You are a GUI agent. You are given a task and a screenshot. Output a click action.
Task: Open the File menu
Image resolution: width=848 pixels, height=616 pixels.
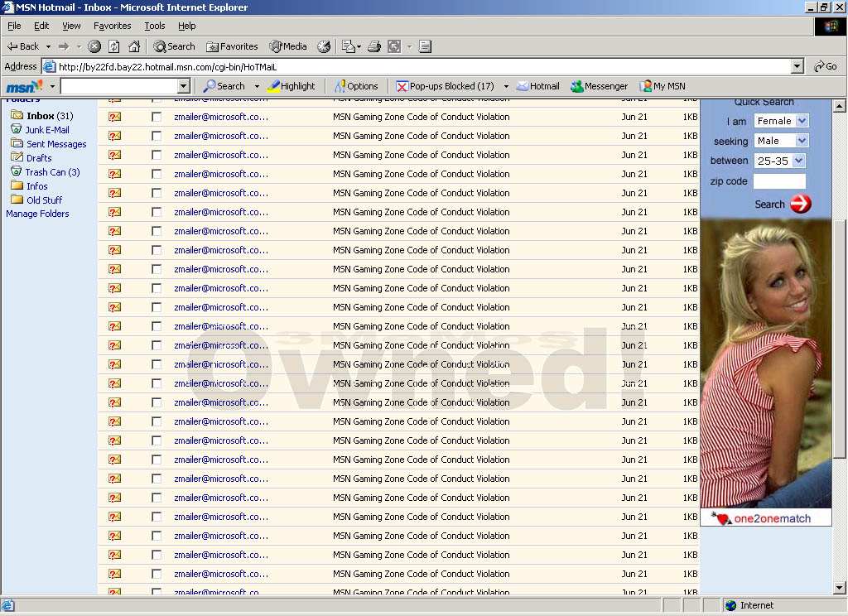[14, 26]
